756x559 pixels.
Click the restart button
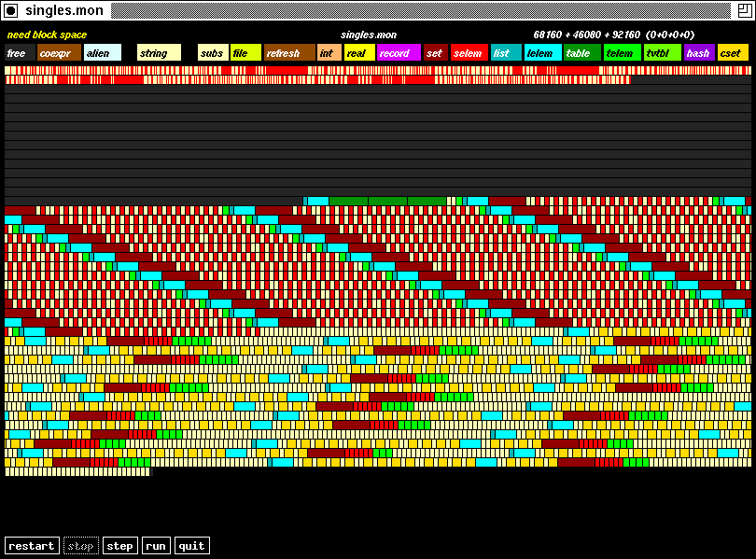pos(31,546)
